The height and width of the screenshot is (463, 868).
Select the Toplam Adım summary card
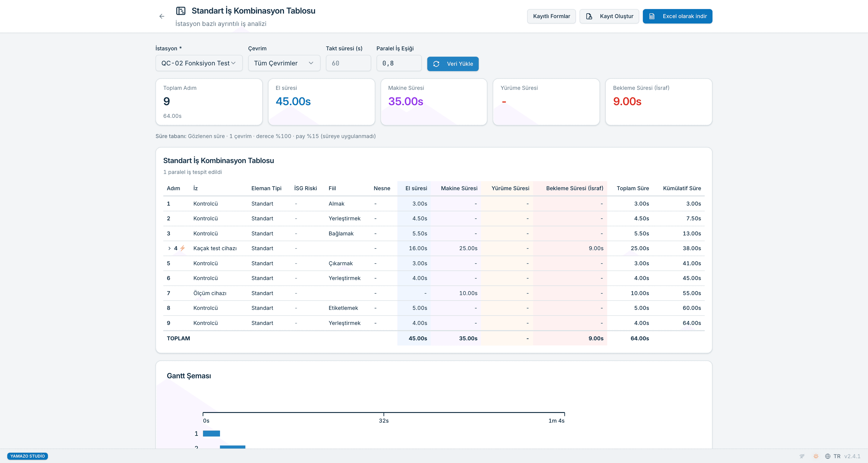(x=209, y=102)
